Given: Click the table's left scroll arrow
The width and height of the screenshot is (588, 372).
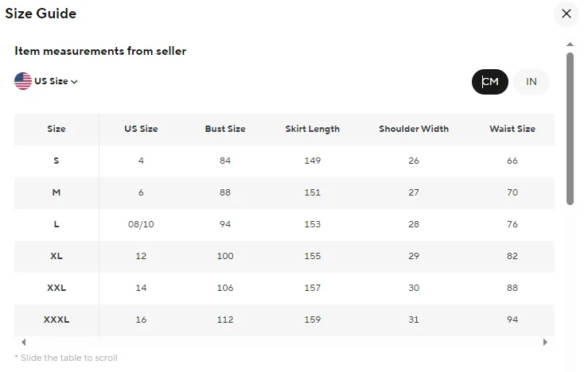Looking at the screenshot, I should (24, 342).
